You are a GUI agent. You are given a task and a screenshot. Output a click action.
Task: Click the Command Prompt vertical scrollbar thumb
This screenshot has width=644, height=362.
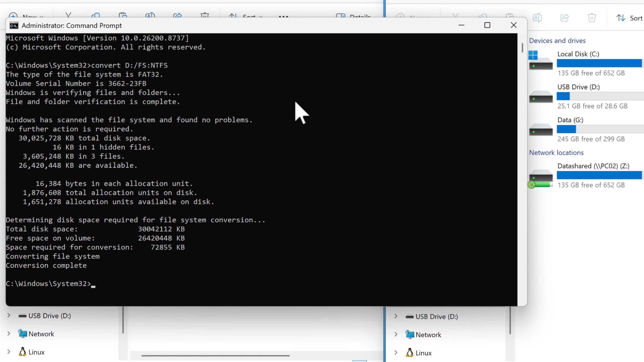[x=522, y=48]
